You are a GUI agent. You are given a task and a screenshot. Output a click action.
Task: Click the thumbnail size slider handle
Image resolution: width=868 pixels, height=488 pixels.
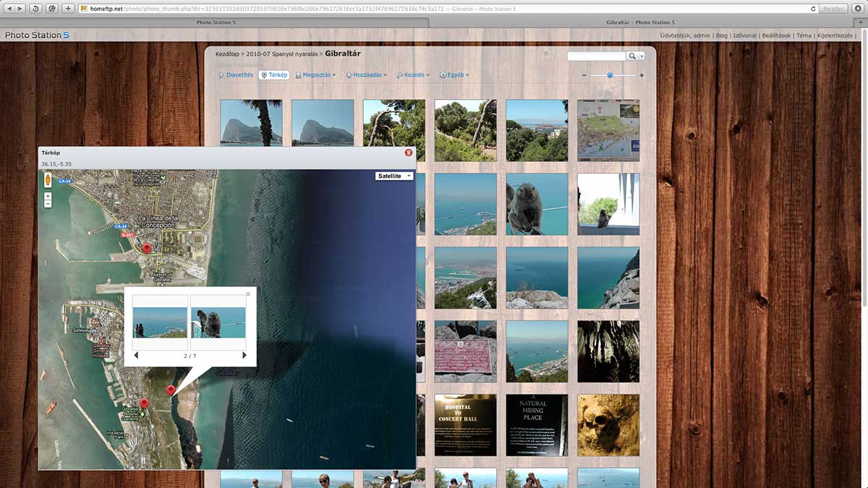click(x=610, y=75)
